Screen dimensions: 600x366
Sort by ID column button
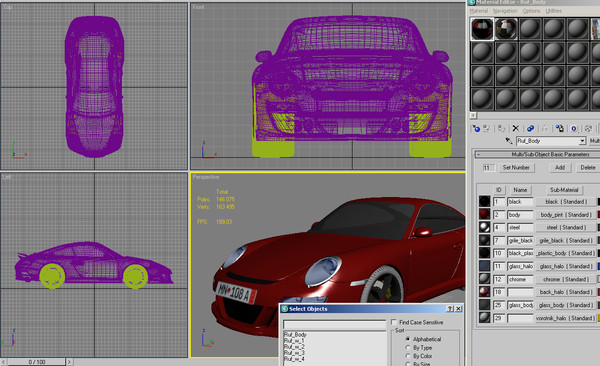(x=499, y=190)
